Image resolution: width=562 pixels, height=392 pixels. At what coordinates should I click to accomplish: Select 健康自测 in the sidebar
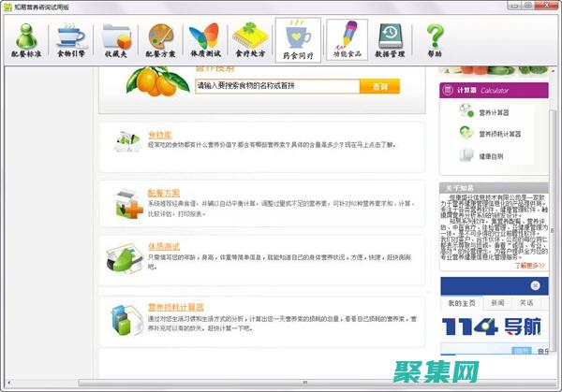[492, 155]
